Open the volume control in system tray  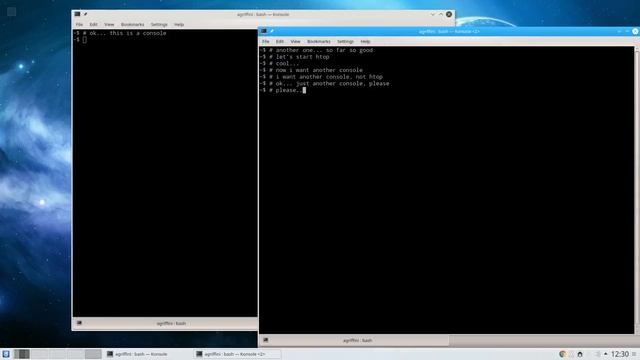click(x=597, y=354)
